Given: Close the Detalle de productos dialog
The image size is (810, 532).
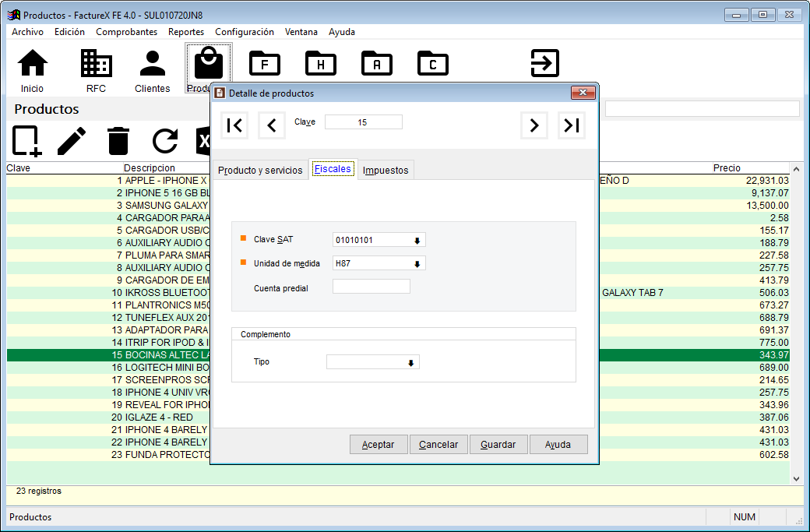Looking at the screenshot, I should pos(583,93).
